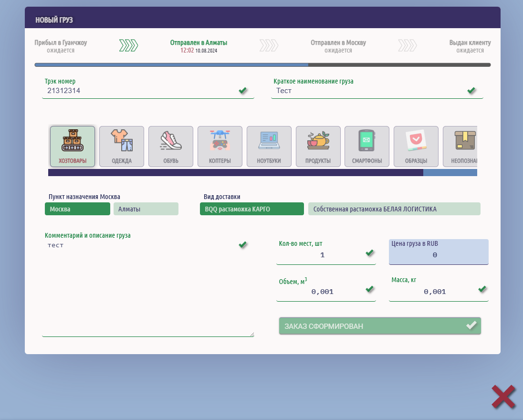Select the Хозтовары category icon
The image size is (523, 420).
[x=73, y=147]
